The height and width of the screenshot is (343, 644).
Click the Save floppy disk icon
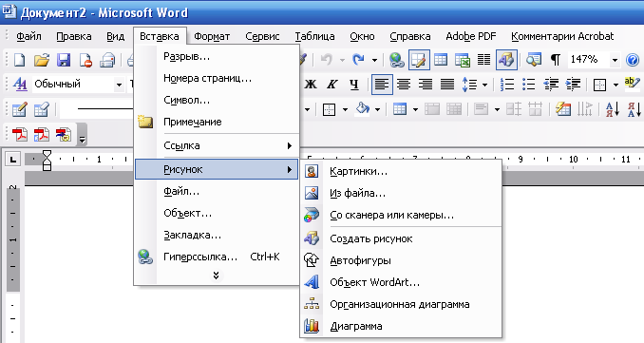(64, 61)
